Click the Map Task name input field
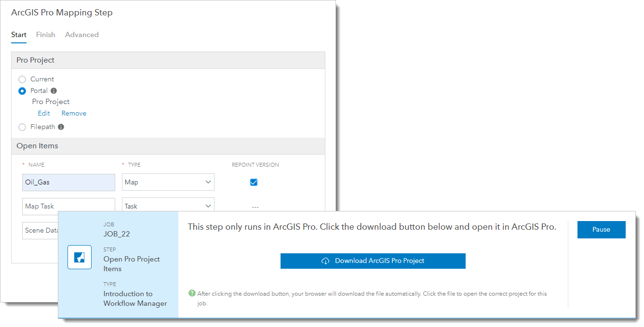The height and width of the screenshot is (327, 644). [68, 206]
